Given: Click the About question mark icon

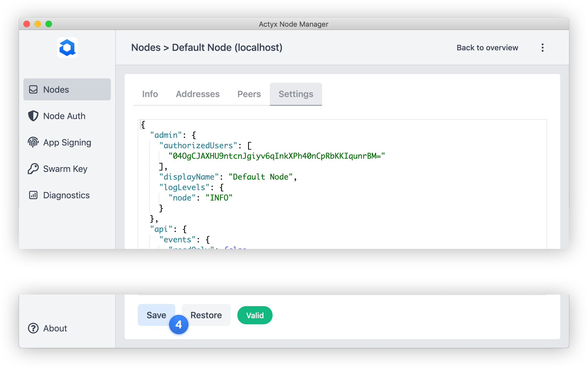Looking at the screenshot, I should [33, 328].
